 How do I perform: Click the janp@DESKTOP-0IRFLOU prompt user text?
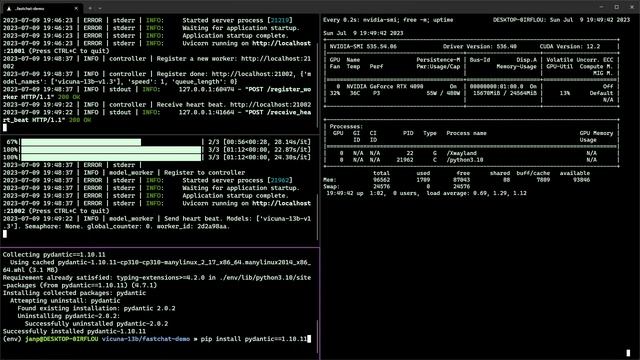(x=62, y=339)
